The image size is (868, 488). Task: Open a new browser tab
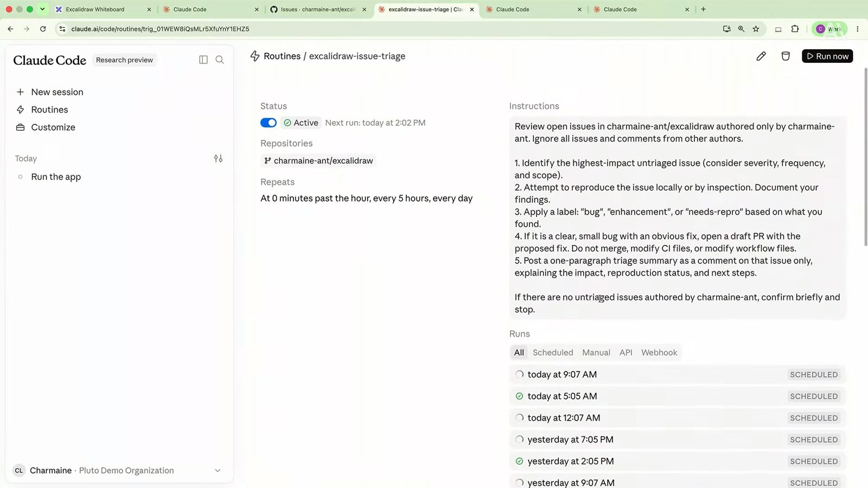tap(704, 9)
